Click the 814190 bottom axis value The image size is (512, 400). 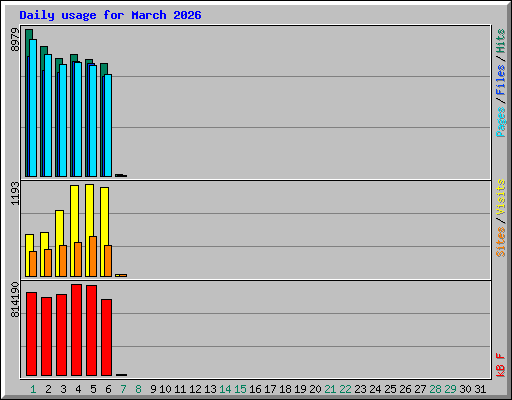coord(15,299)
